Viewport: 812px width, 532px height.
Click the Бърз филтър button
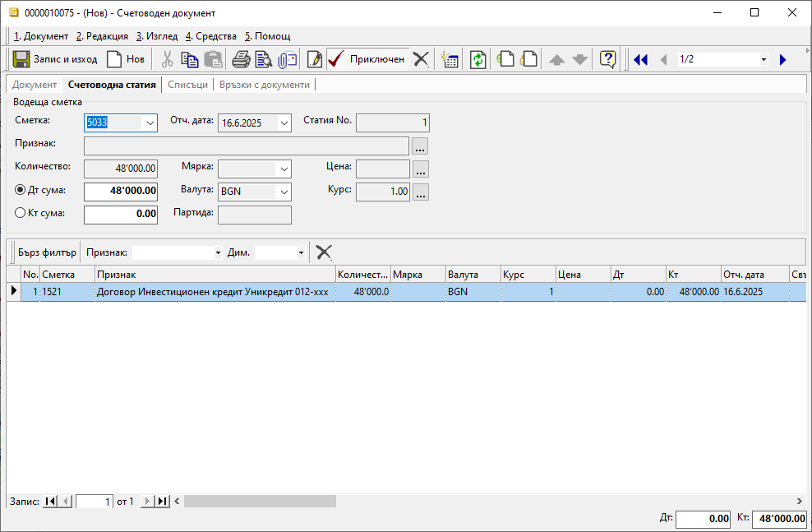[x=47, y=252]
